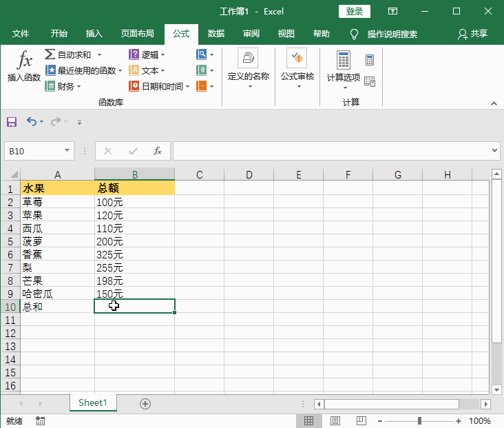Click the macro recording icon in status bar

click(40, 420)
